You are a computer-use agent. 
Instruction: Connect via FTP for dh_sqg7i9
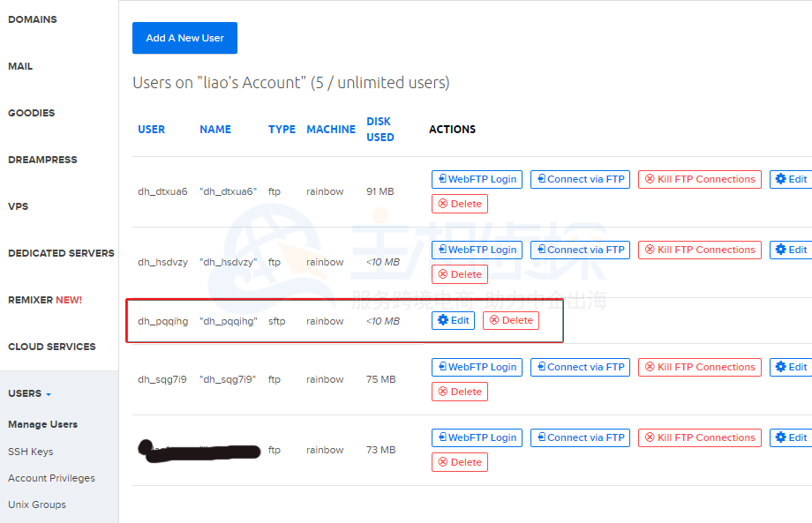pos(580,367)
